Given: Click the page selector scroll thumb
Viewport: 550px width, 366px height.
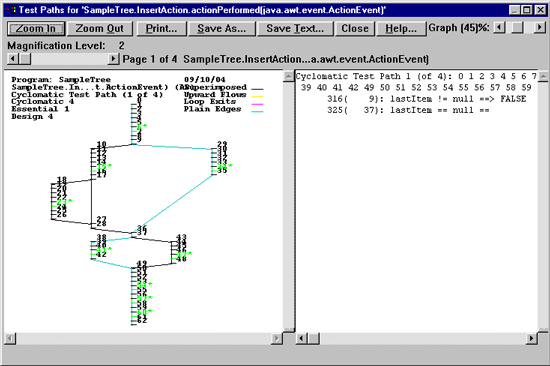Looking at the screenshot, I should click(25, 59).
